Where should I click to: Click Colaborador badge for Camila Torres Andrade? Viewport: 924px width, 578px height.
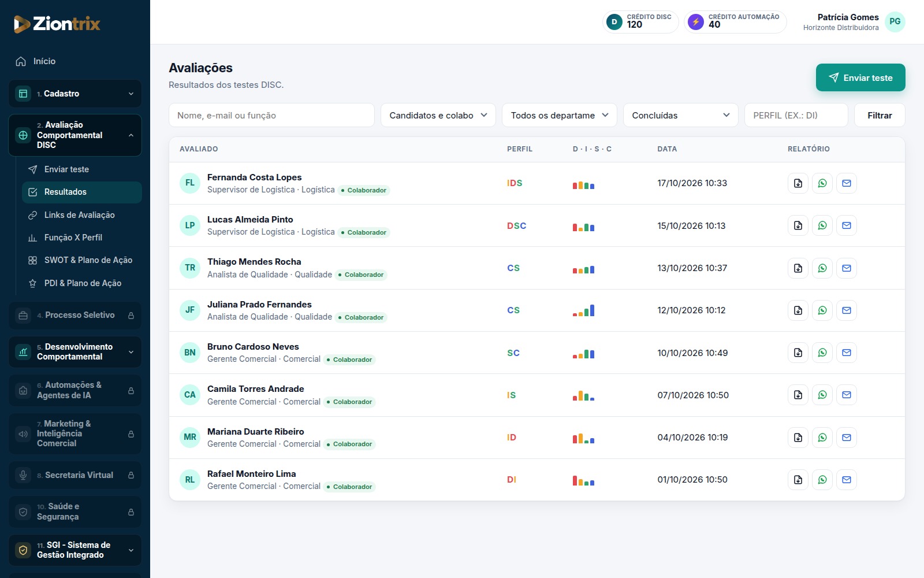click(349, 402)
